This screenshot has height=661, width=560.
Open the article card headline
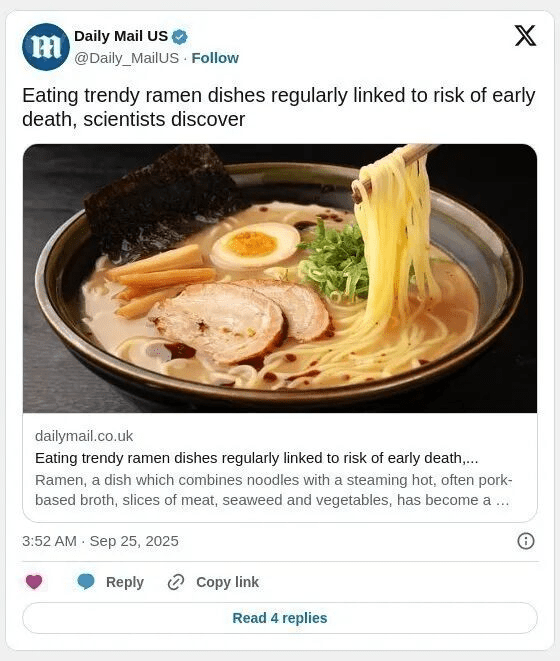pyautogui.click(x=256, y=458)
